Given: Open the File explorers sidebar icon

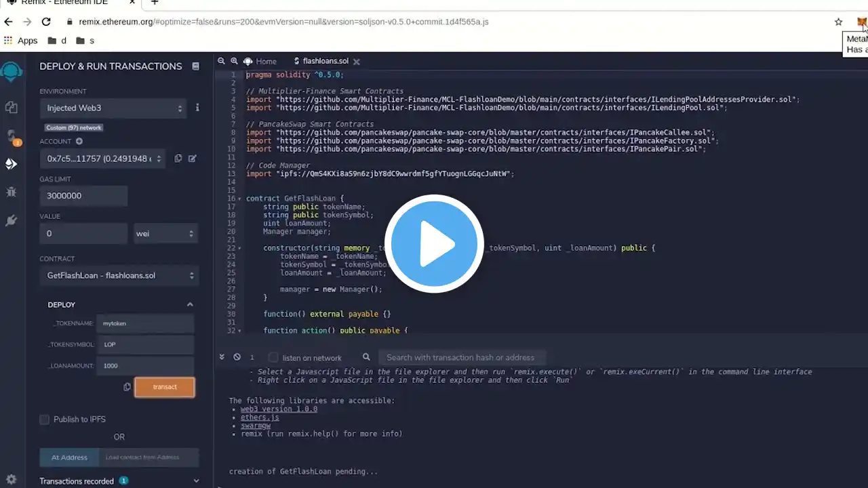Looking at the screenshot, I should click(x=11, y=107).
